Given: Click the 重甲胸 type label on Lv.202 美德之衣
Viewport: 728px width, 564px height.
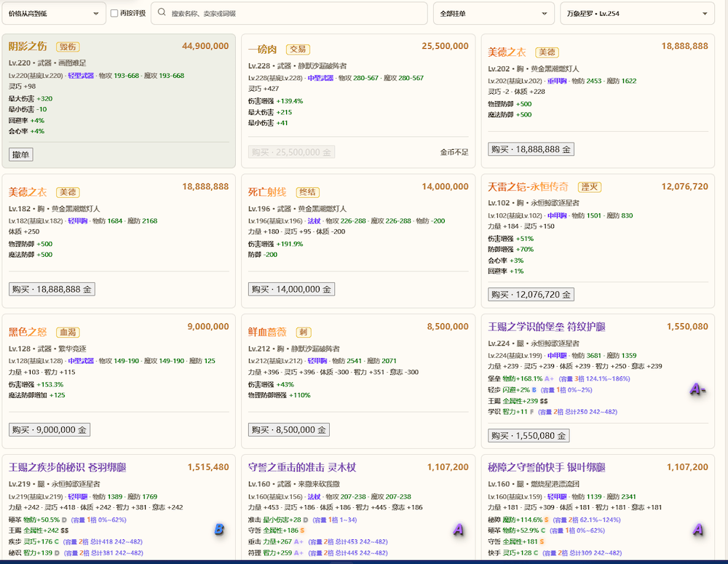Looking at the screenshot, I should point(557,81).
